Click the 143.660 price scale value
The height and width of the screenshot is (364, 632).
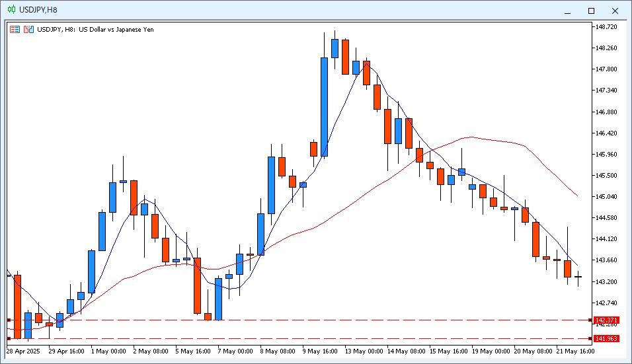[606, 260]
